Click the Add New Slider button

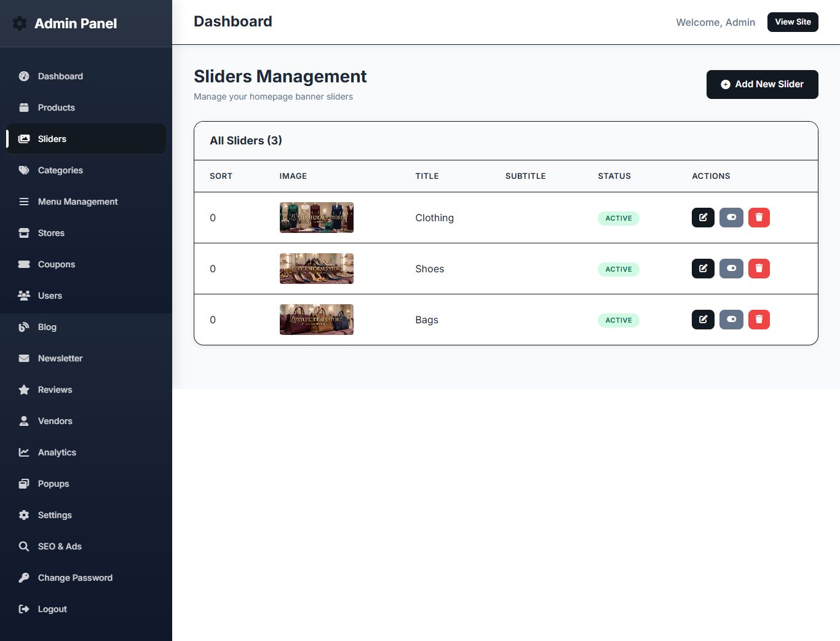coord(762,84)
